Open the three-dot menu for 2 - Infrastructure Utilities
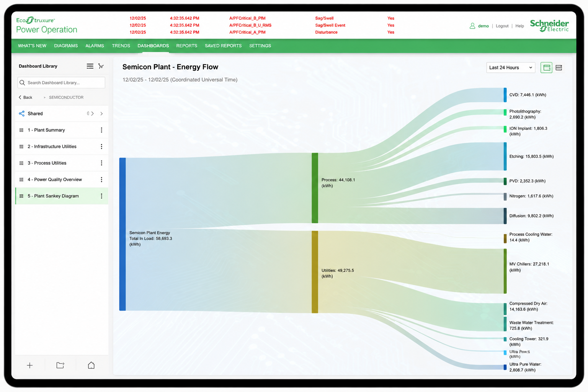This screenshot has height=392, width=588. (x=101, y=147)
